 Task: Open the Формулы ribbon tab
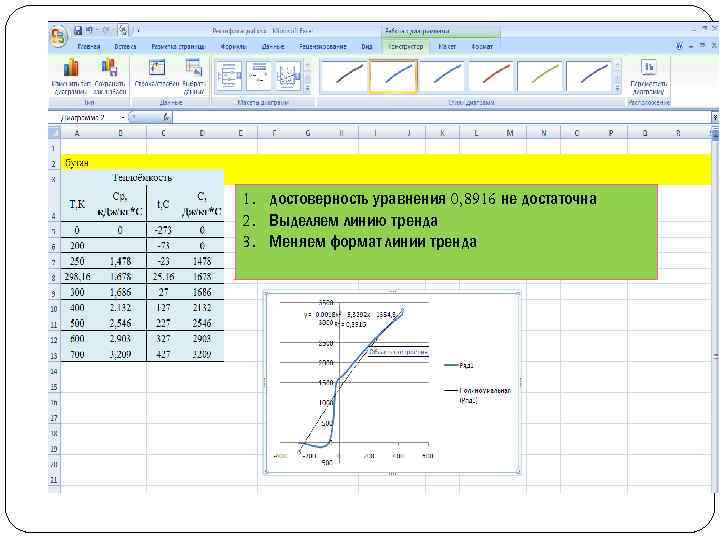[233, 46]
